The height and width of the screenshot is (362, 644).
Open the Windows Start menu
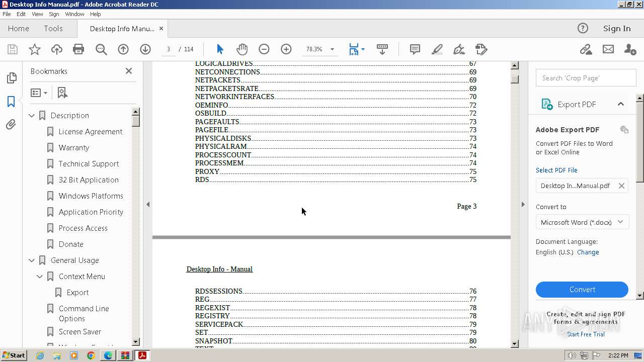click(14, 355)
